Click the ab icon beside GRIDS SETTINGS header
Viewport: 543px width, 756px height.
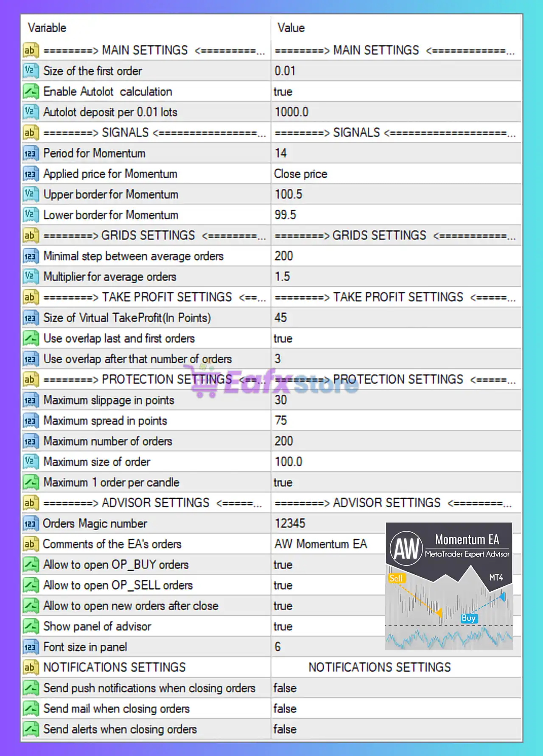click(x=31, y=236)
